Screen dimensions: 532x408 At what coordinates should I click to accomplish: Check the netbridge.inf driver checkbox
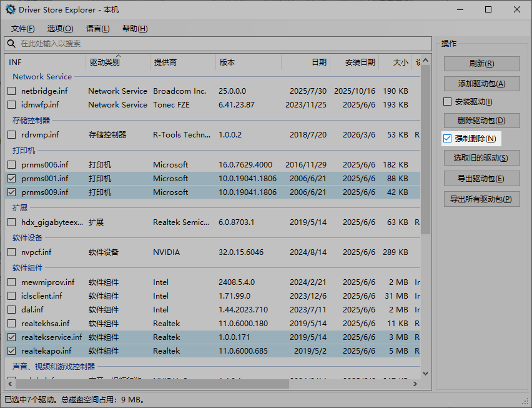(x=12, y=91)
